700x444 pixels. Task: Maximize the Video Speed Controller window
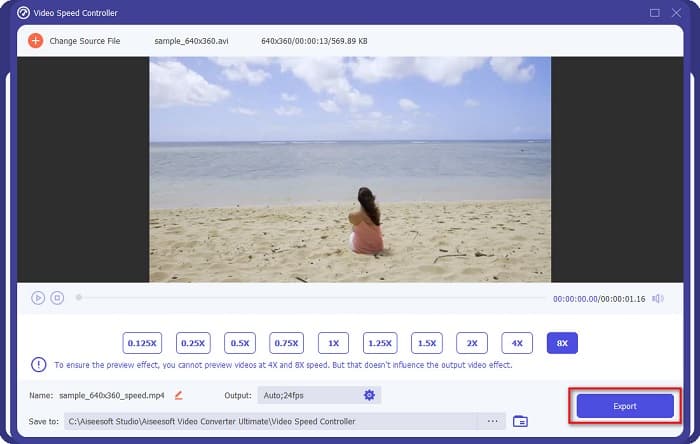(654, 13)
